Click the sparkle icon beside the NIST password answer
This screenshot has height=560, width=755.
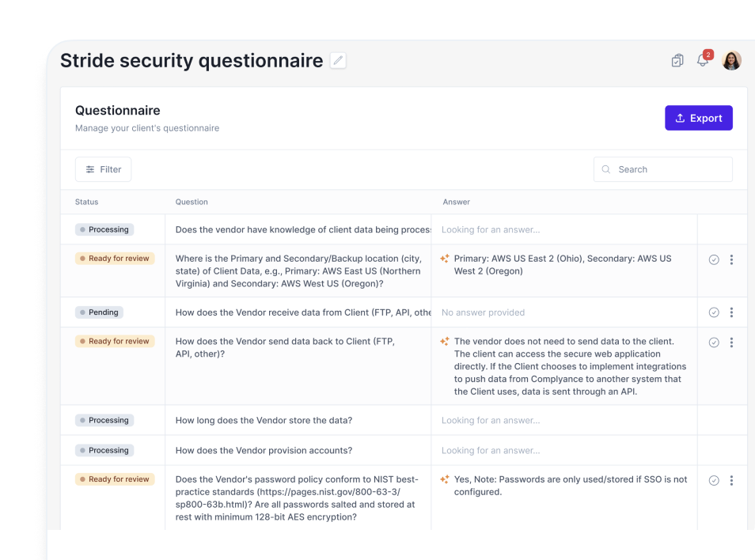click(445, 479)
